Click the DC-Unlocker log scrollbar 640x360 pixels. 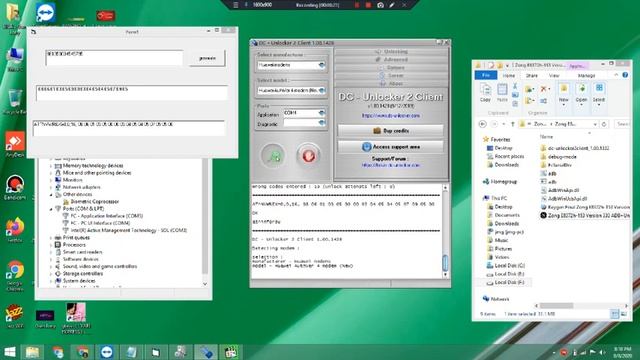(445, 262)
